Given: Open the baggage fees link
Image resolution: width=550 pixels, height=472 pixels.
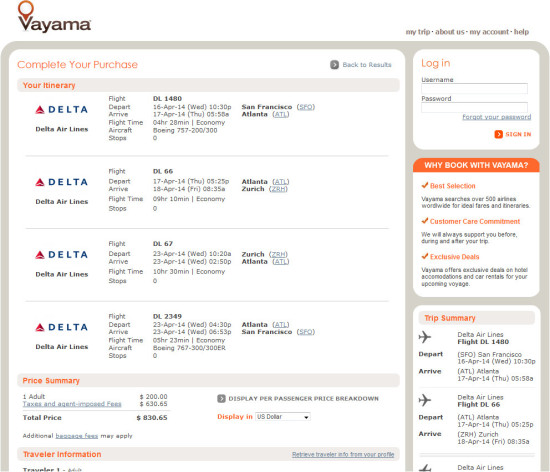Looking at the screenshot, I should coord(77,436).
